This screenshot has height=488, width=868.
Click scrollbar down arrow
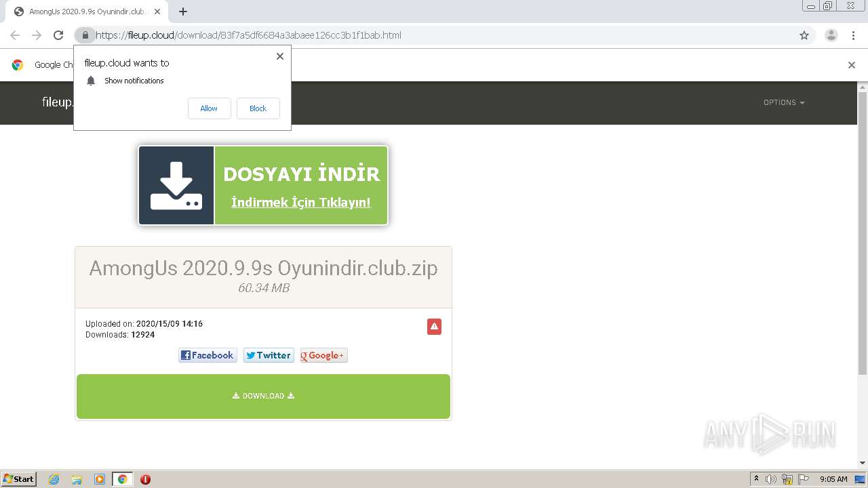point(863,463)
